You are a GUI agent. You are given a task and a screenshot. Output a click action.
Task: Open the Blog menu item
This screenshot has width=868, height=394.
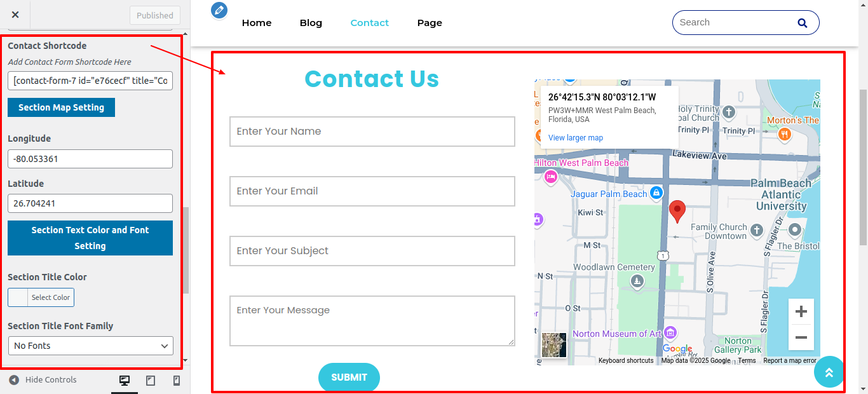311,23
